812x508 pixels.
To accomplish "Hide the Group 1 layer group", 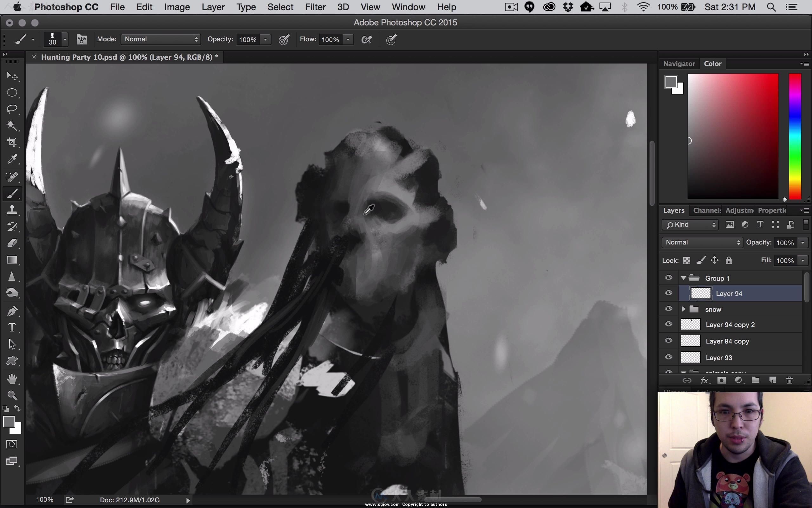I will [668, 277].
